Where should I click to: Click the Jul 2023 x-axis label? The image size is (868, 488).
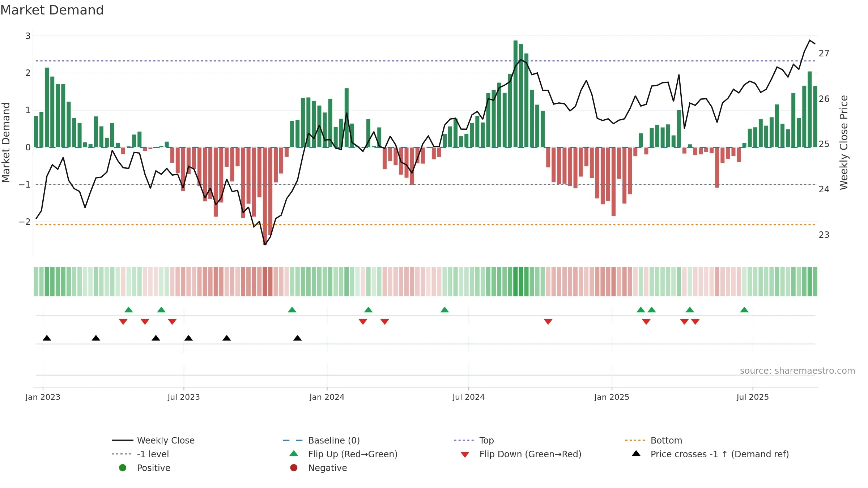click(184, 397)
